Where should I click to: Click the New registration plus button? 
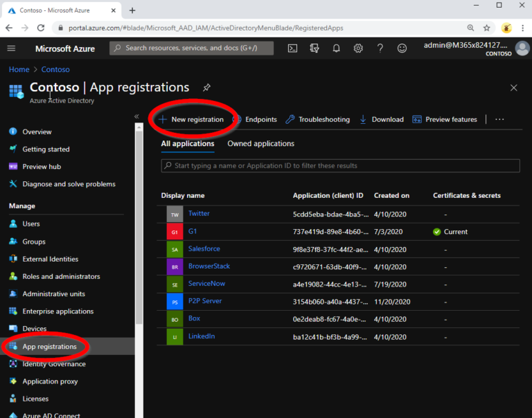pos(191,119)
